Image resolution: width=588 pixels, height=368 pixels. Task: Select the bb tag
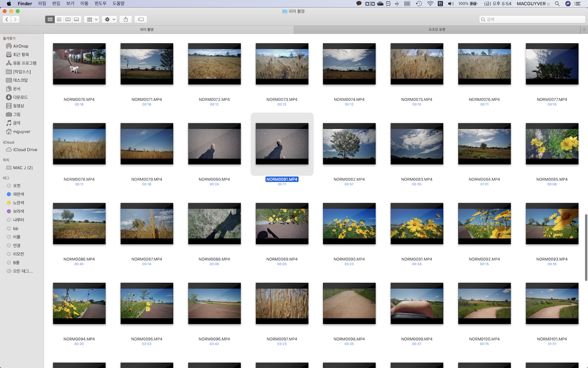15,229
